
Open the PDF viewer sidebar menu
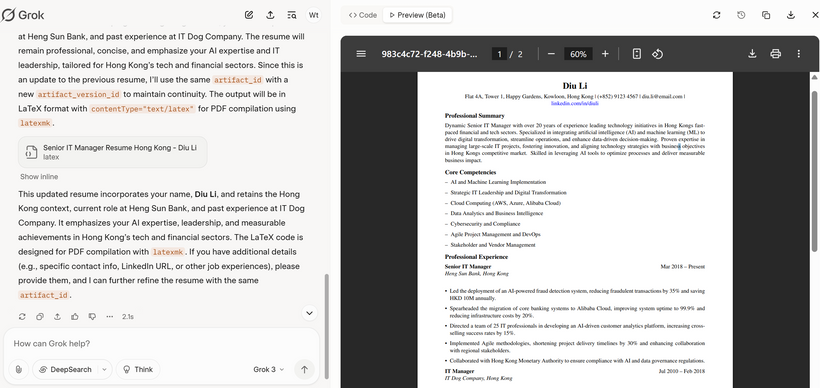click(361, 54)
